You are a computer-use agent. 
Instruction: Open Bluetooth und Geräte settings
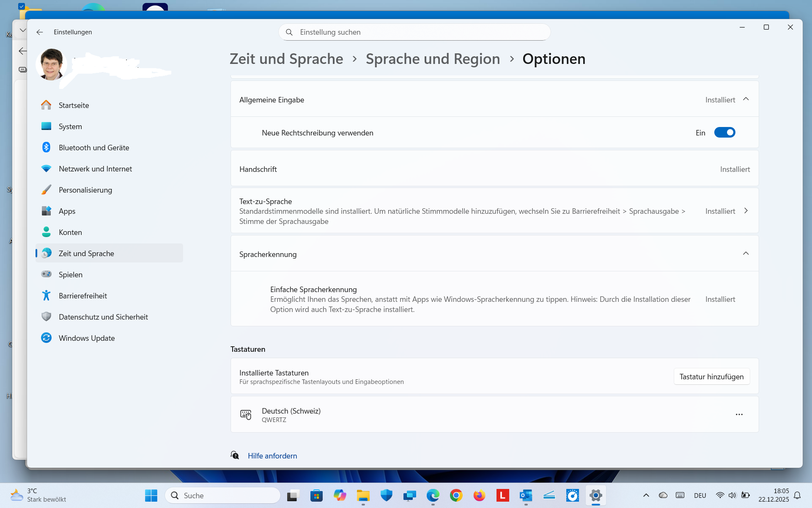click(109, 147)
